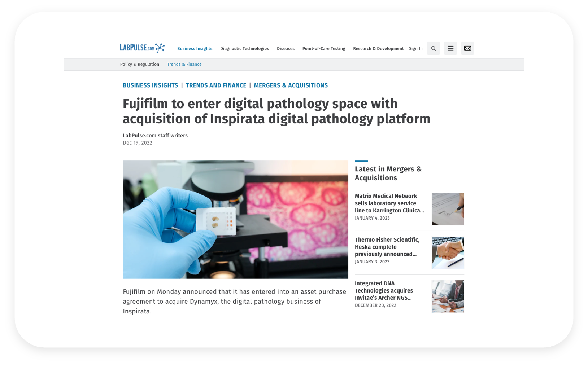Click the microscope slide article image
Screen dimensions: 588x365
(x=235, y=219)
